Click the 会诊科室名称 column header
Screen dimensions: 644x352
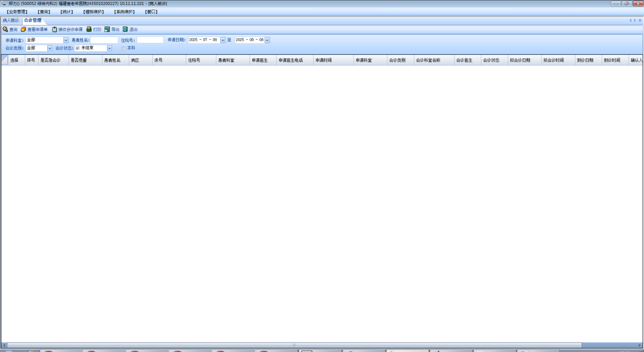tap(434, 60)
